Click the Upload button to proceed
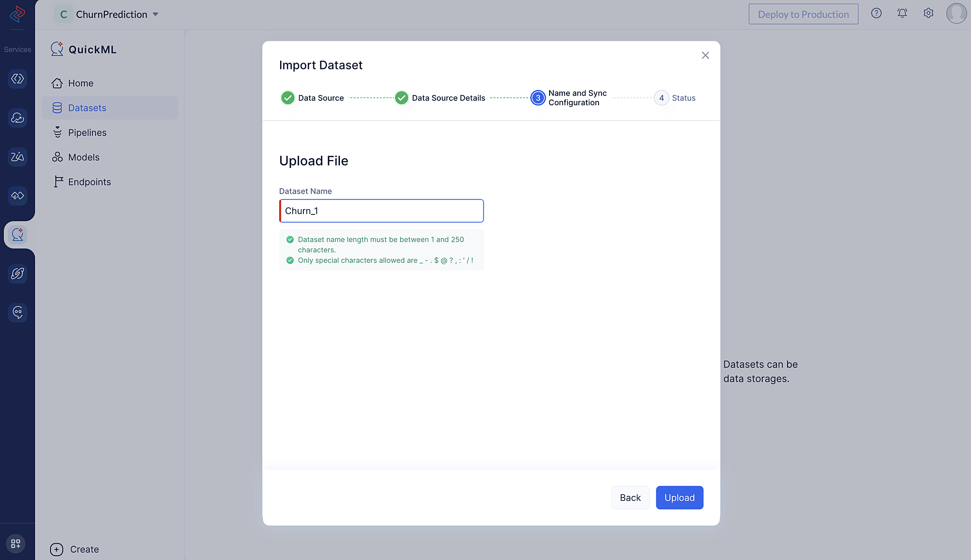This screenshot has width=971, height=560. (x=680, y=497)
